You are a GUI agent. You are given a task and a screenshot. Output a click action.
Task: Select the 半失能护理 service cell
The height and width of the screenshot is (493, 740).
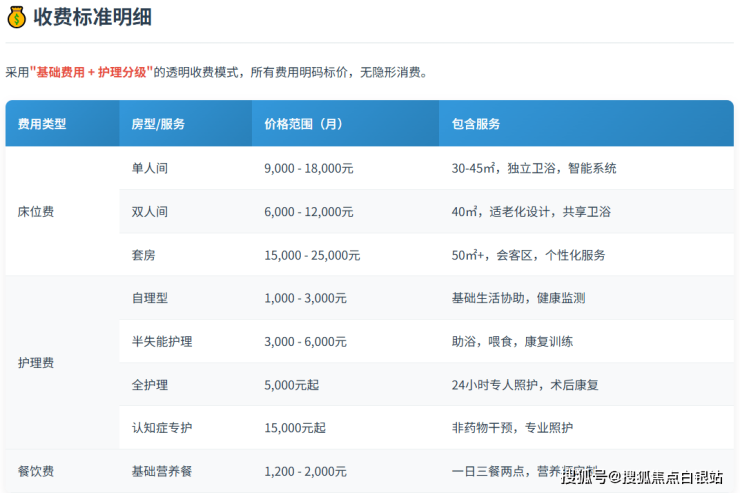[x=162, y=341]
